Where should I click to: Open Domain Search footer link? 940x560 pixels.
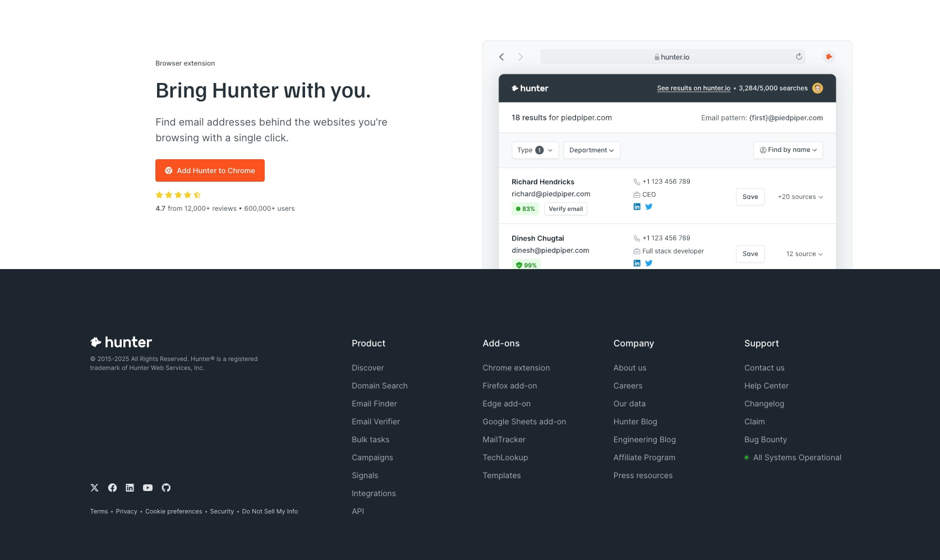coord(380,386)
